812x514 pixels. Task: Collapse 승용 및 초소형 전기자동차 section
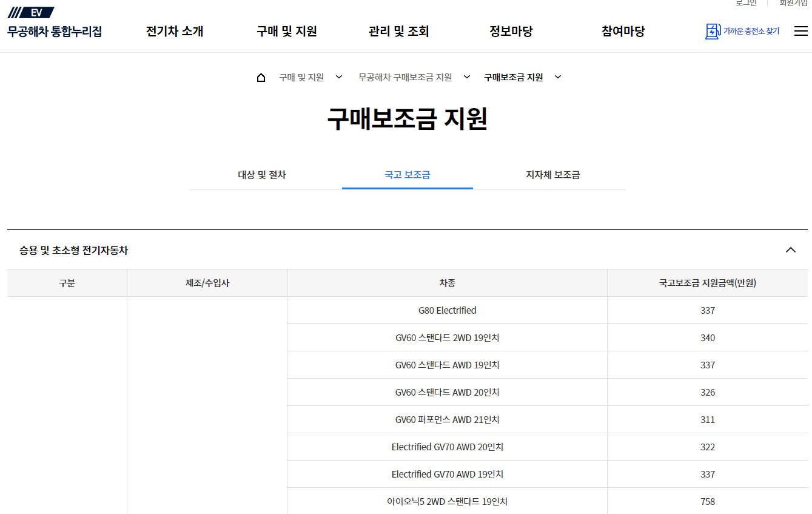pos(790,249)
